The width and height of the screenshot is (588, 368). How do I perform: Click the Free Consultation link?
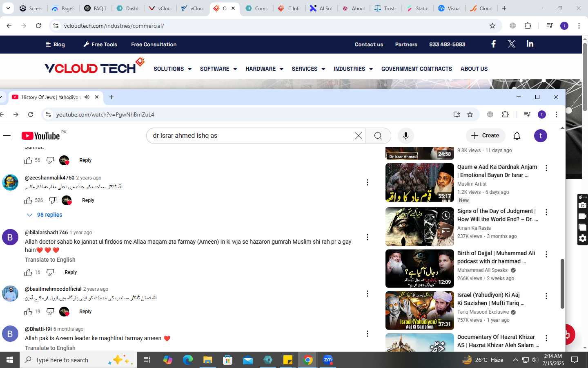click(154, 44)
